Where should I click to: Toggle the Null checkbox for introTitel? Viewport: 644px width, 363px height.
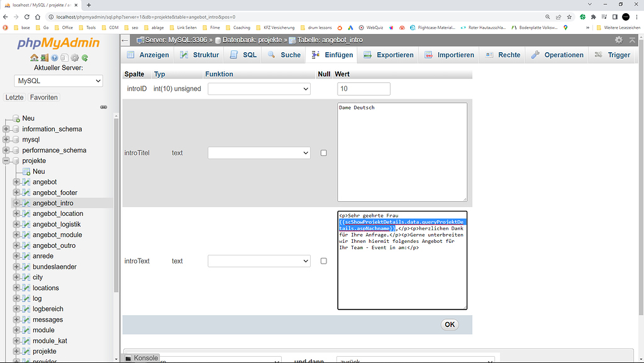(x=324, y=153)
